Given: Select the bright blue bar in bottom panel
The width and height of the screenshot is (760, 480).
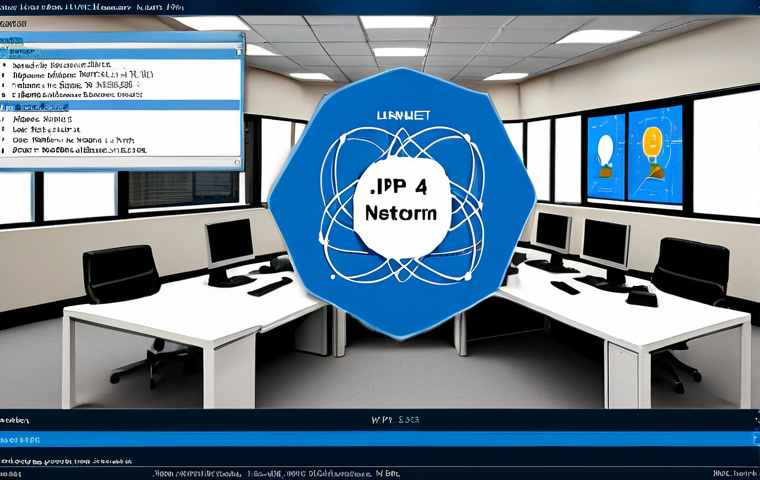Looking at the screenshot, I should 380,439.
